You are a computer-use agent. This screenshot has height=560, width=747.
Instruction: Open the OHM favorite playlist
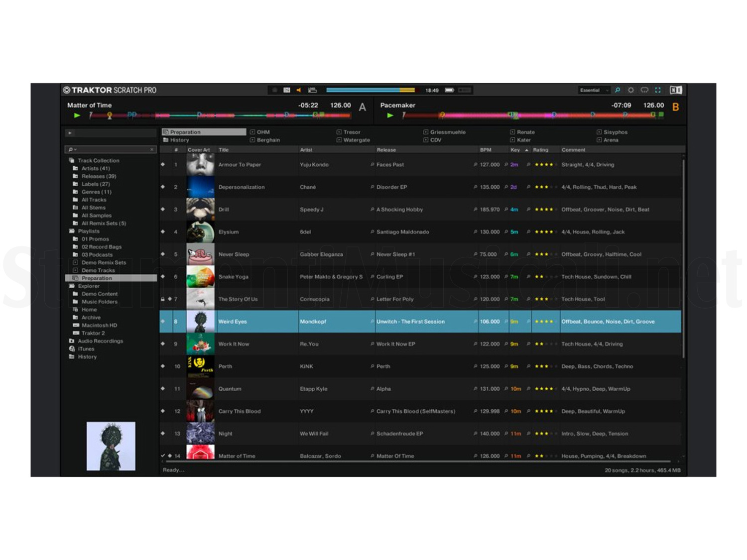point(260,132)
